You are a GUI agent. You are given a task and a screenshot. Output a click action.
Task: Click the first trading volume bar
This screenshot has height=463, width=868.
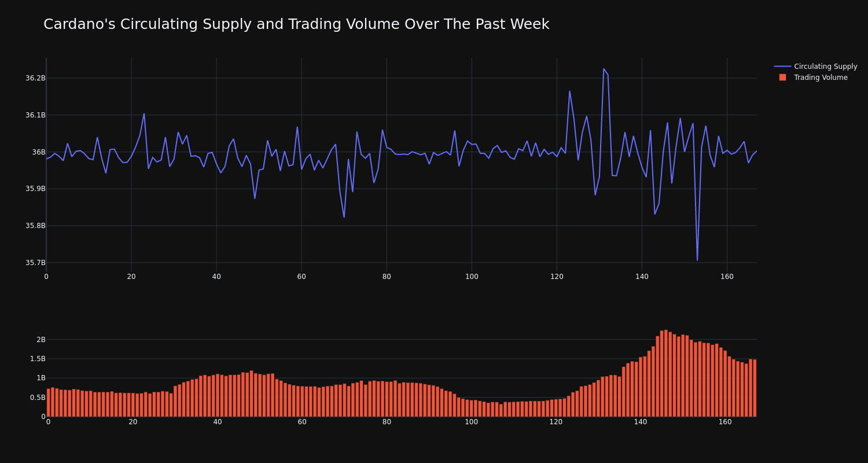48,403
